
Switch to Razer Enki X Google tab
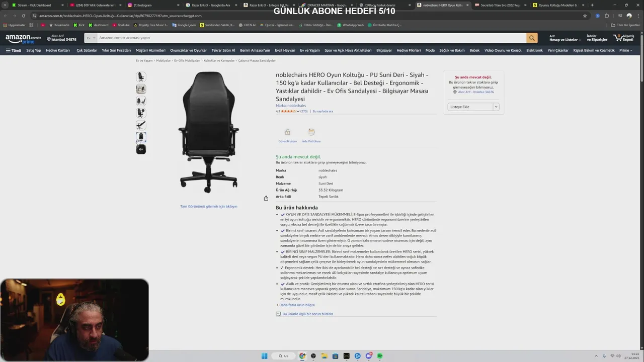pos(211,5)
